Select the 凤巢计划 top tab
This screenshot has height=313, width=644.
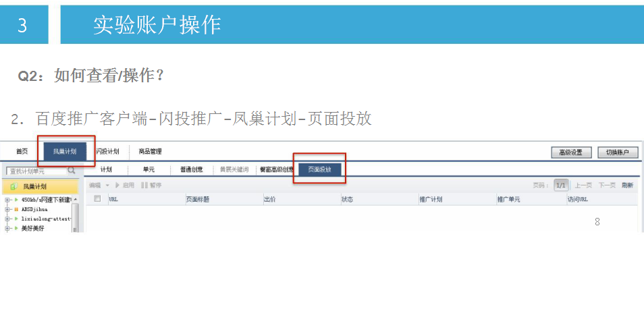[x=65, y=152]
